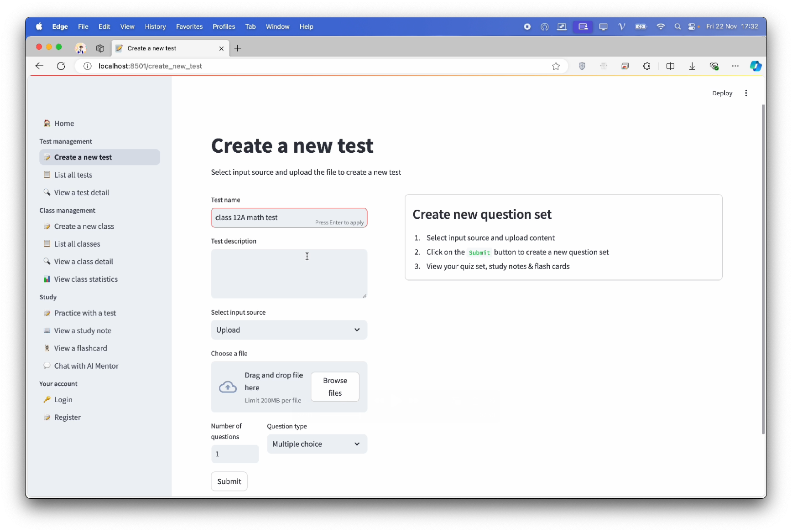Open View a flashcard page
Viewport: 792px width, 532px height.
pos(99,348)
